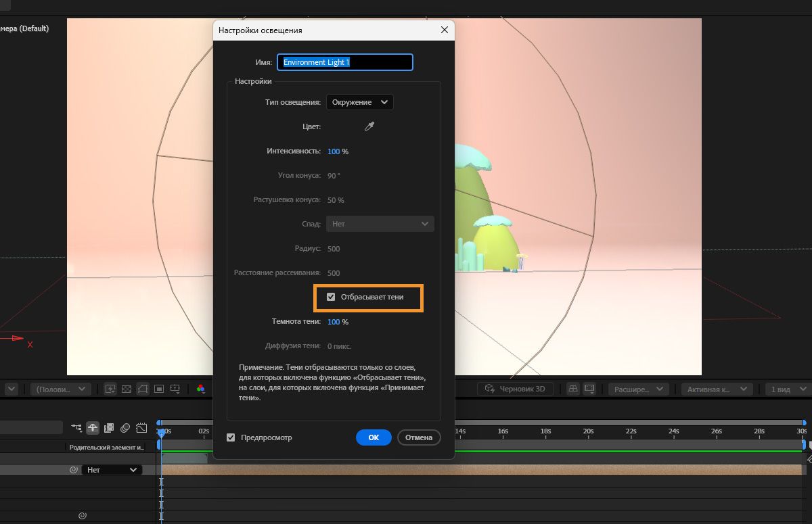The height and width of the screenshot is (524, 812).
Task: Confirm the light settings with OK
Action: pyautogui.click(x=374, y=437)
